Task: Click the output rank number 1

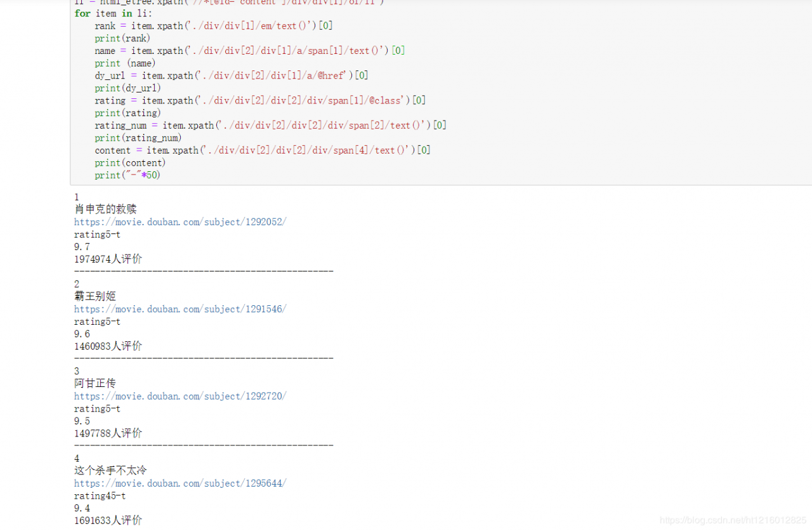Action: (x=77, y=197)
